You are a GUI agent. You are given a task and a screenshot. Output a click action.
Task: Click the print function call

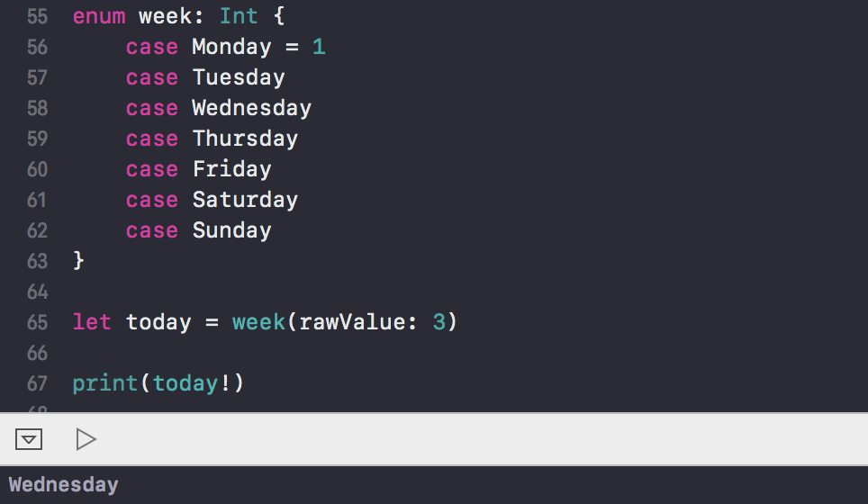[x=104, y=383]
